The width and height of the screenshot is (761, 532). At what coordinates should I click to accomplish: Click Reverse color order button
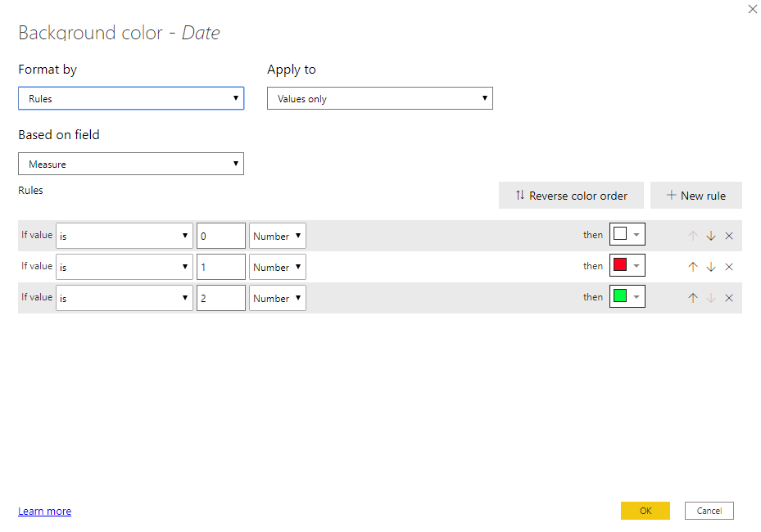(x=571, y=196)
